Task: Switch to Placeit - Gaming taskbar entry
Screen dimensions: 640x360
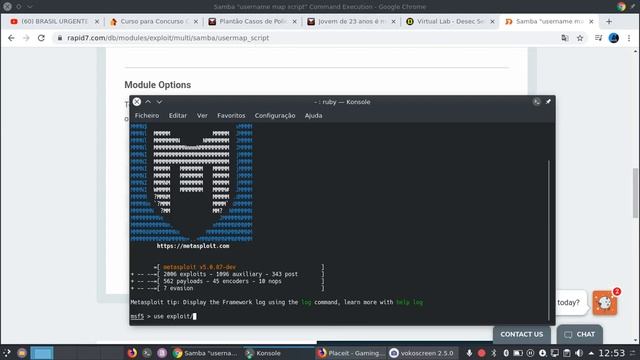Action: coord(351,353)
